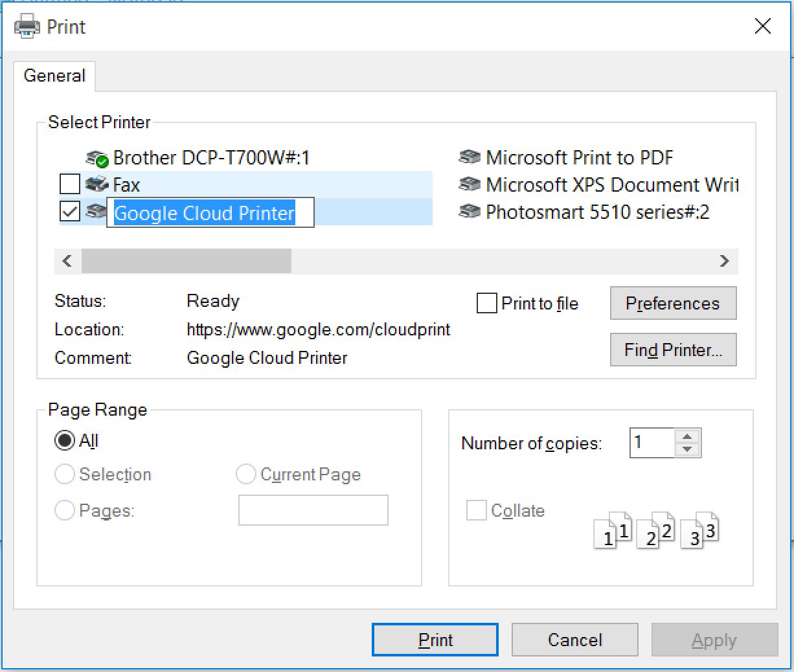
Task: Select the Brother DCP-T700W printer icon
Action: coord(97,158)
